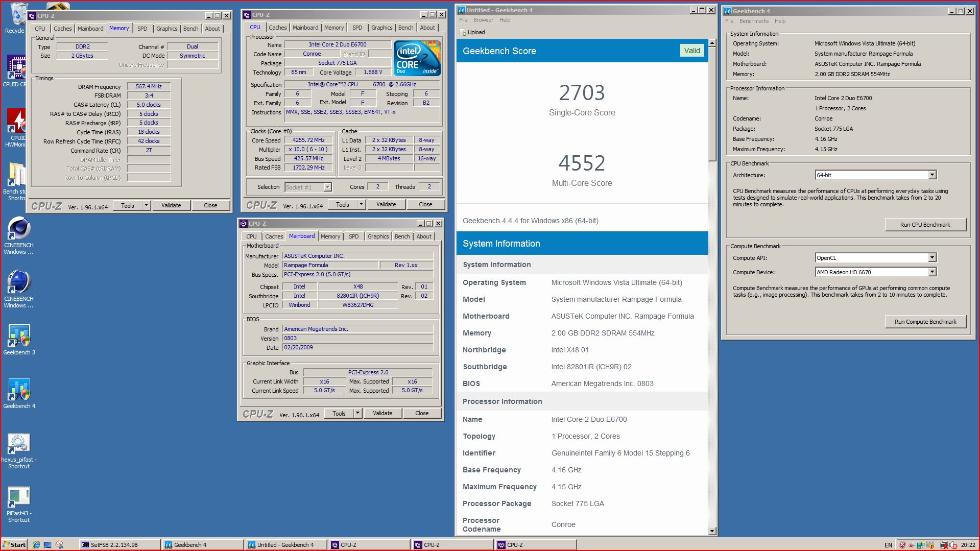Click the scroll down arrow in Geekbench results
This screenshot has width=980, height=551.
coord(712,531)
